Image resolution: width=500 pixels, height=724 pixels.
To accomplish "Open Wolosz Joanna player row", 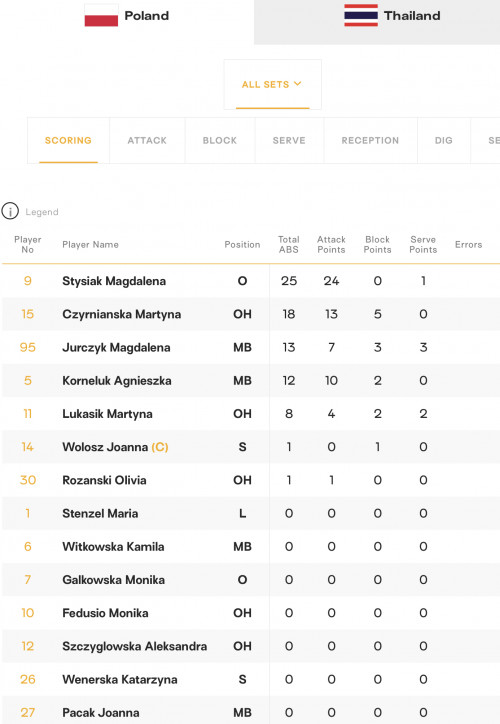I will 251,447.
